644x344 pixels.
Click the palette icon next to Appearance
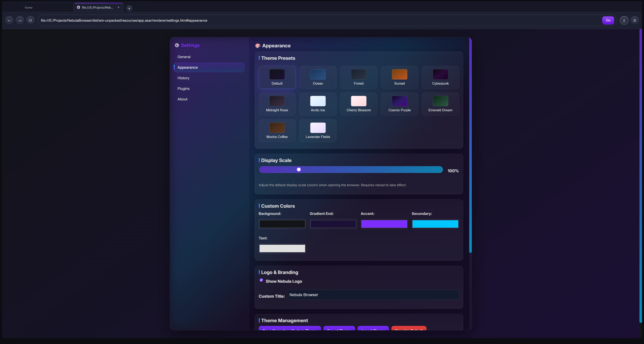[x=258, y=45]
